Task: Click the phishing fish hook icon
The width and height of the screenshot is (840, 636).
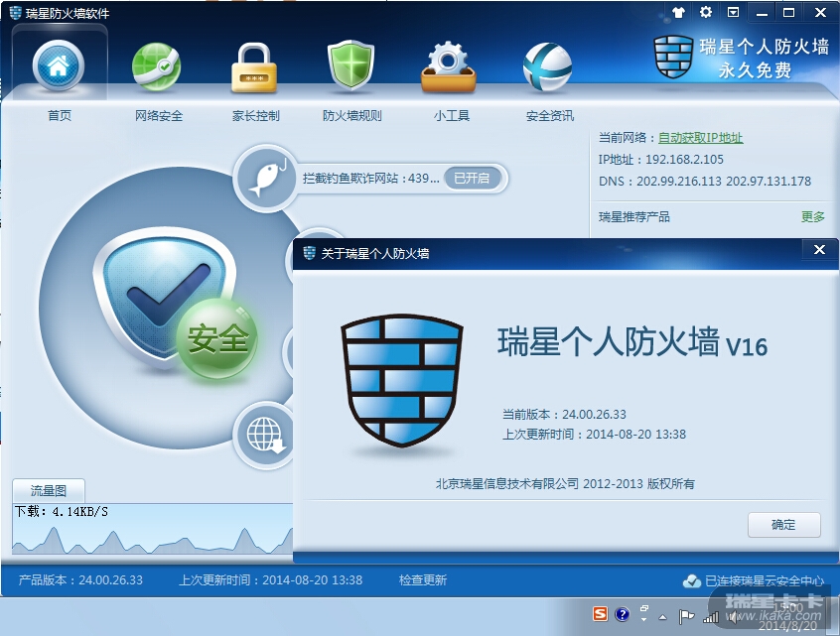Action: coord(266,179)
